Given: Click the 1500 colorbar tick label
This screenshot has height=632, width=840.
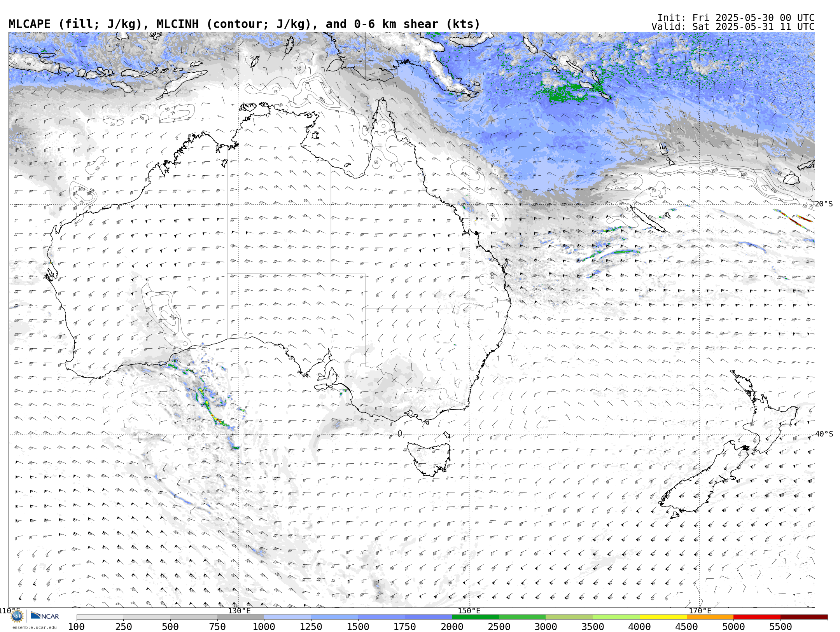Looking at the screenshot, I should tap(358, 627).
